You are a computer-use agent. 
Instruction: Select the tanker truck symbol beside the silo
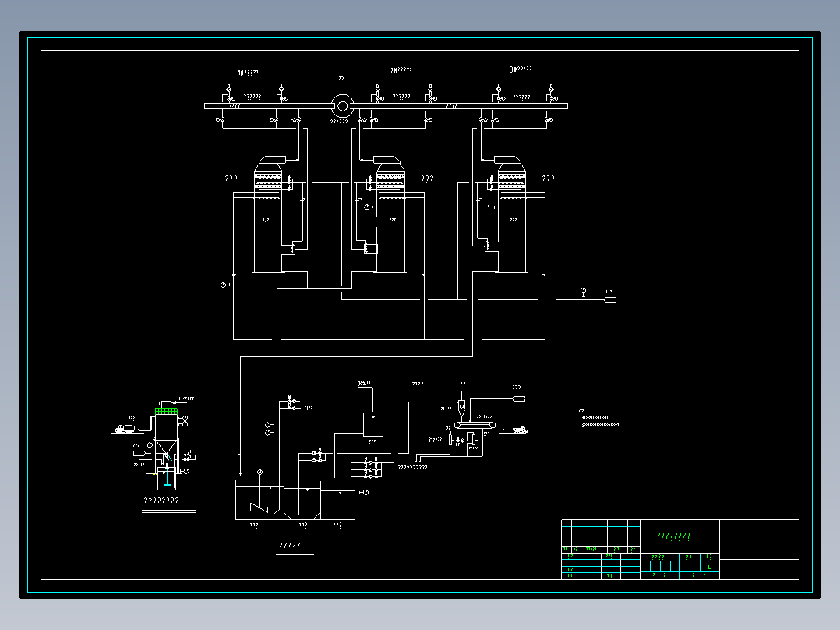pyautogui.click(x=125, y=428)
